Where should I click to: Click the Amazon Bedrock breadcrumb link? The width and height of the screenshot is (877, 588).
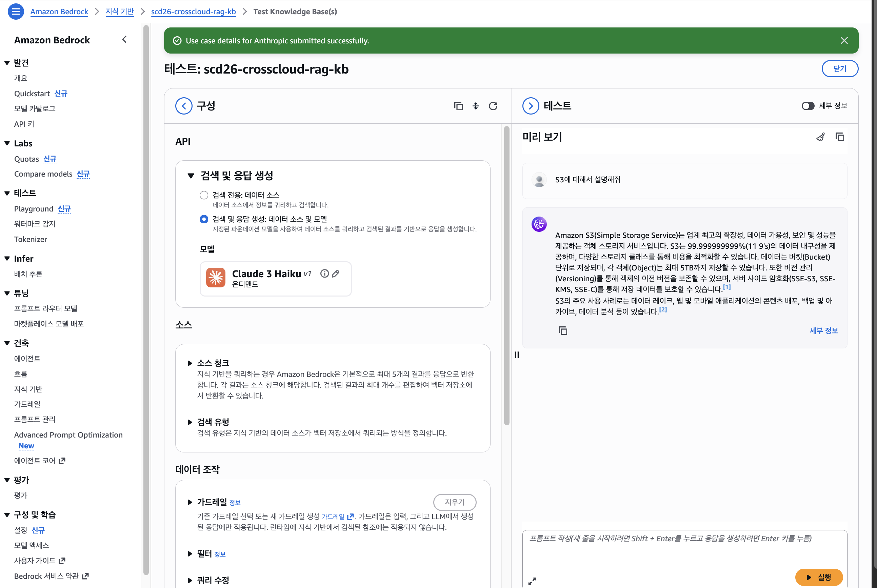click(x=59, y=12)
